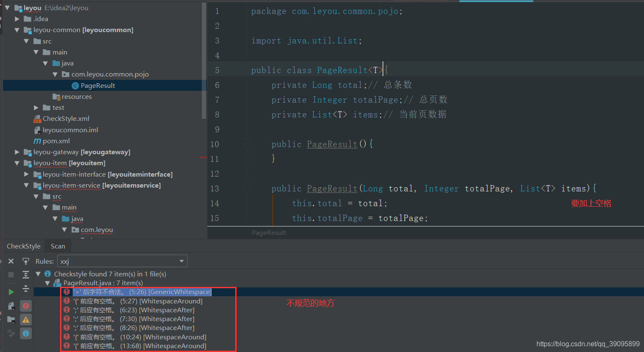Collapse leyou-item-service module arrow
Image resolution: width=644 pixels, height=352 pixels.
click(x=26, y=186)
